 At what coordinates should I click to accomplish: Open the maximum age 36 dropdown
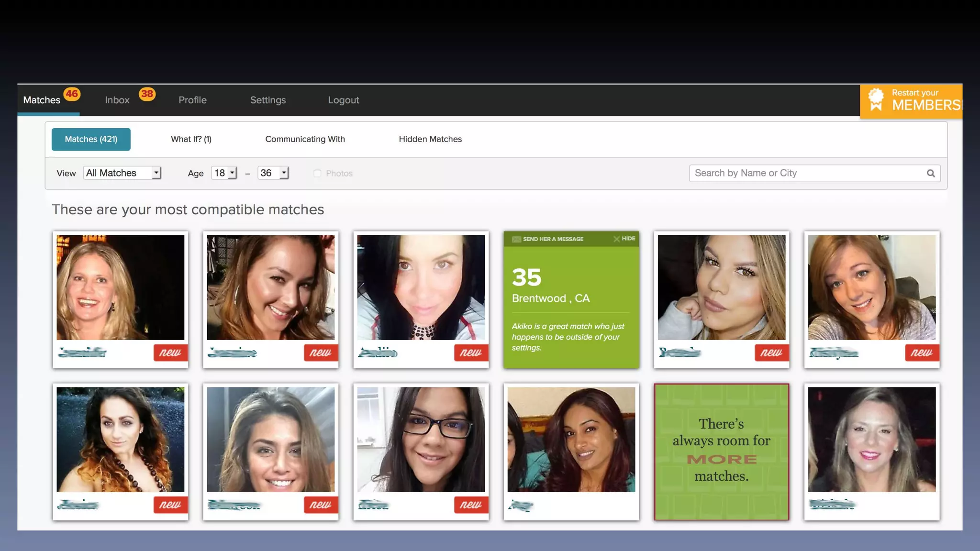coord(273,173)
